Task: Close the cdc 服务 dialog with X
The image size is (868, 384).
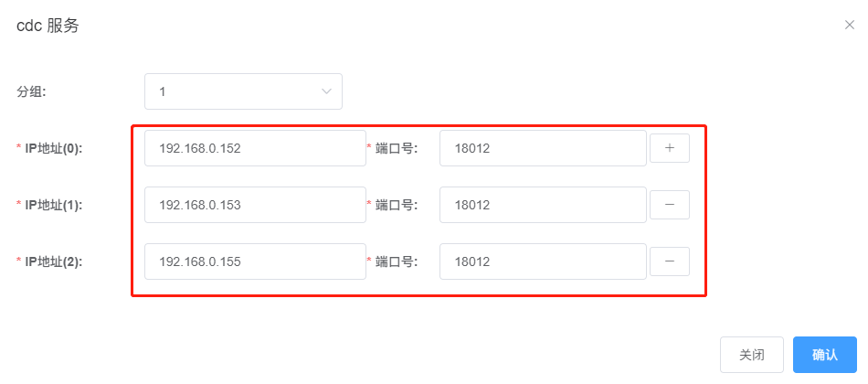Action: (849, 26)
